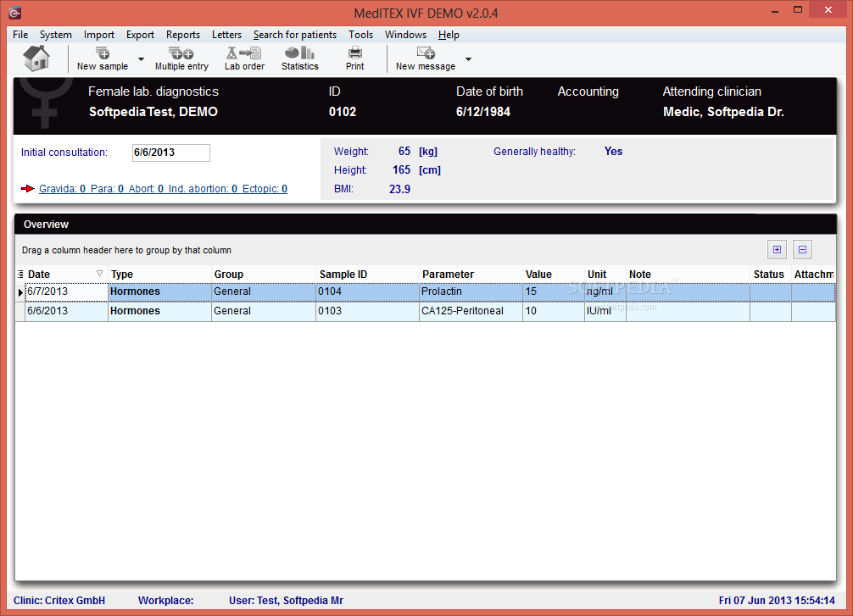Open Search for patients menu

pyautogui.click(x=295, y=34)
